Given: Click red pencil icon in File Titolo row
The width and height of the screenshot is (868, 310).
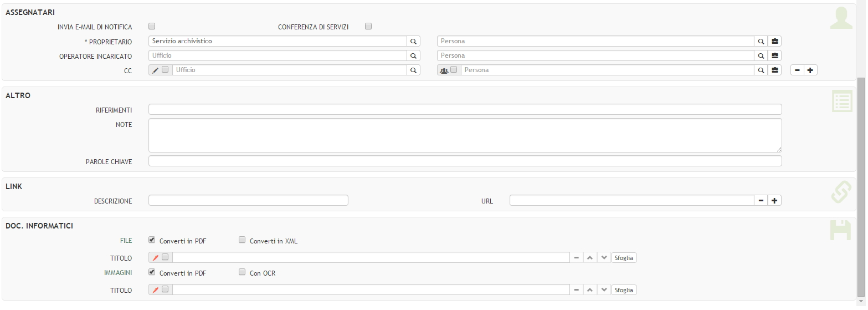Looking at the screenshot, I should click(155, 258).
